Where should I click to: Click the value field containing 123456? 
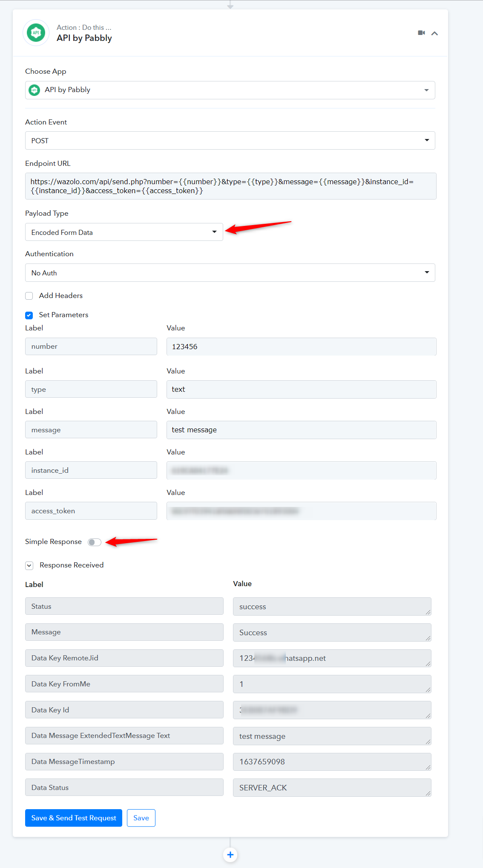click(302, 347)
